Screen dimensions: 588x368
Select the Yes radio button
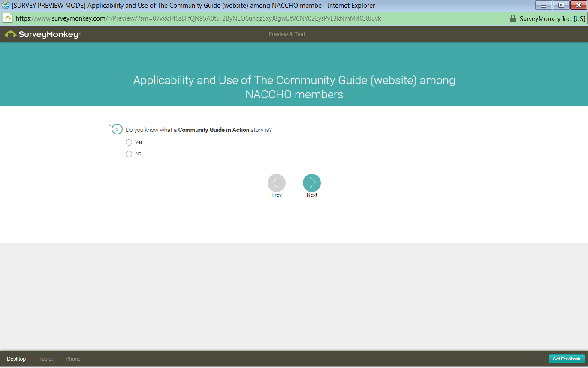coord(129,143)
